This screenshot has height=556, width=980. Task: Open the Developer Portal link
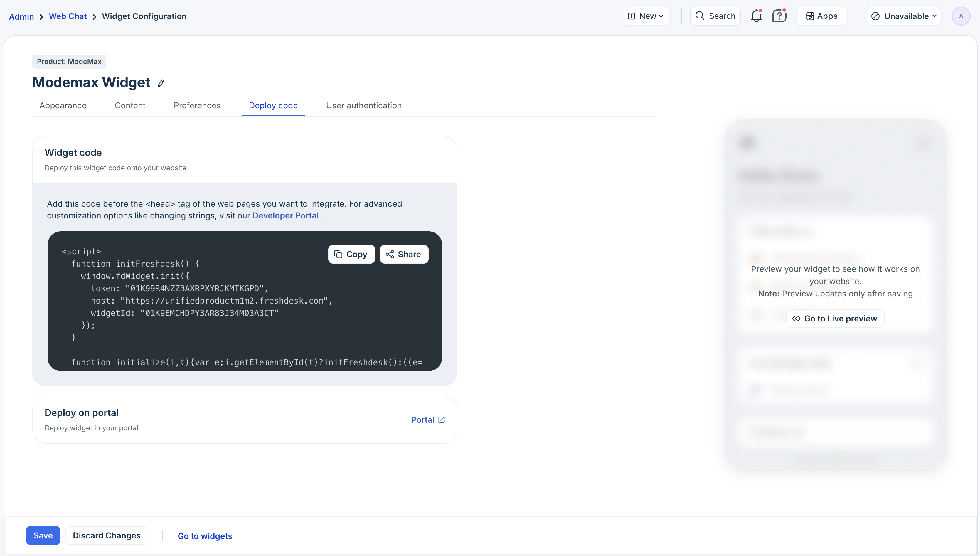pyautogui.click(x=285, y=215)
